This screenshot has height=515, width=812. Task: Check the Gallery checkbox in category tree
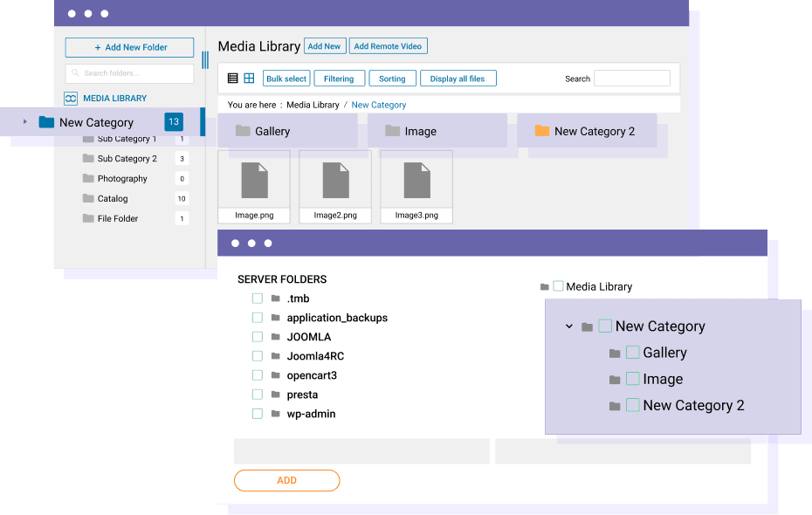[x=632, y=352]
